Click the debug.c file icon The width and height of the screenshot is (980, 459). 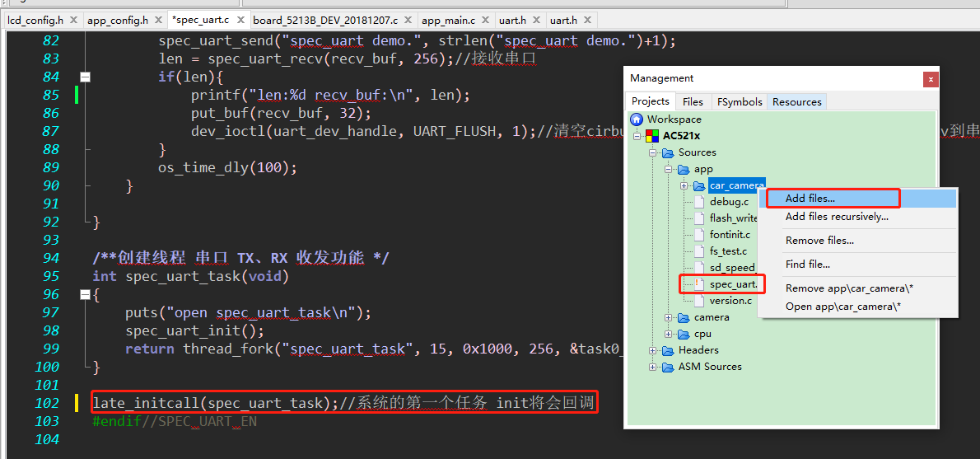[x=699, y=201]
